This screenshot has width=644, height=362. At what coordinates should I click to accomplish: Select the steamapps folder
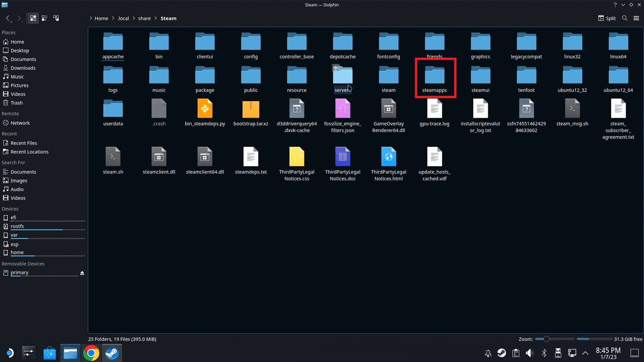click(435, 79)
